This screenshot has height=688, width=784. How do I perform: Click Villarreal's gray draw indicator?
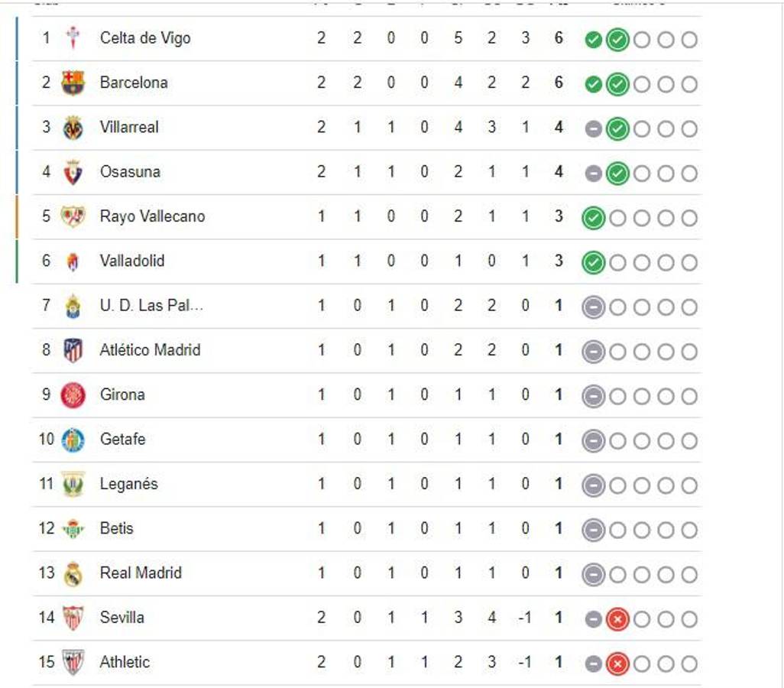(592, 127)
